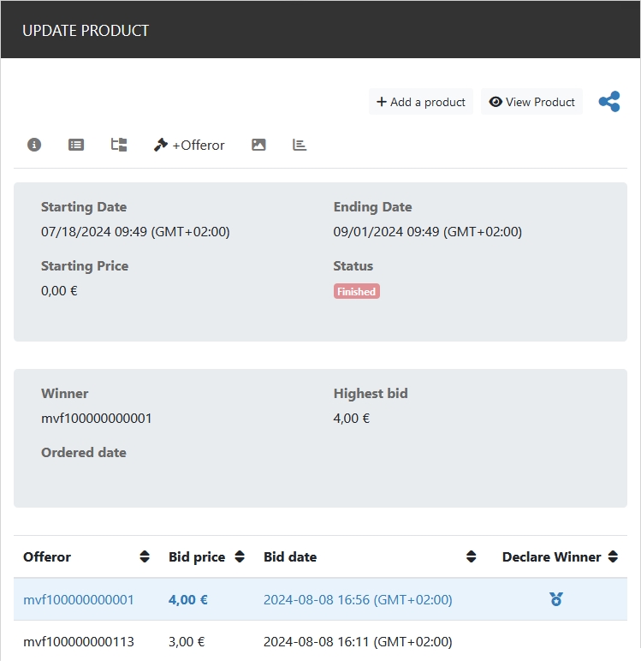The width and height of the screenshot is (641, 672).
Task: Click the 2024-08-08 16:56 bid date
Action: pos(358,599)
